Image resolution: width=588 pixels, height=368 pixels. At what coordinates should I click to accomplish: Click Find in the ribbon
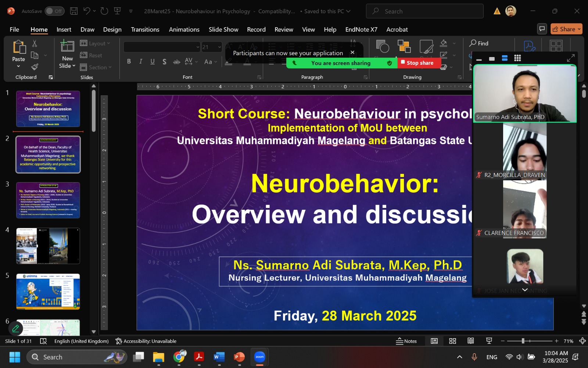(479, 43)
